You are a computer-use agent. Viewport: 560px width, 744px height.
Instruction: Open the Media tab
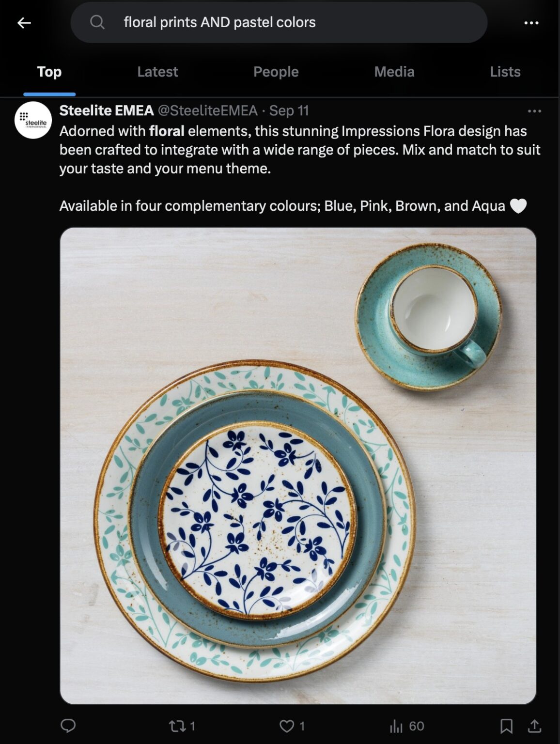pos(393,72)
